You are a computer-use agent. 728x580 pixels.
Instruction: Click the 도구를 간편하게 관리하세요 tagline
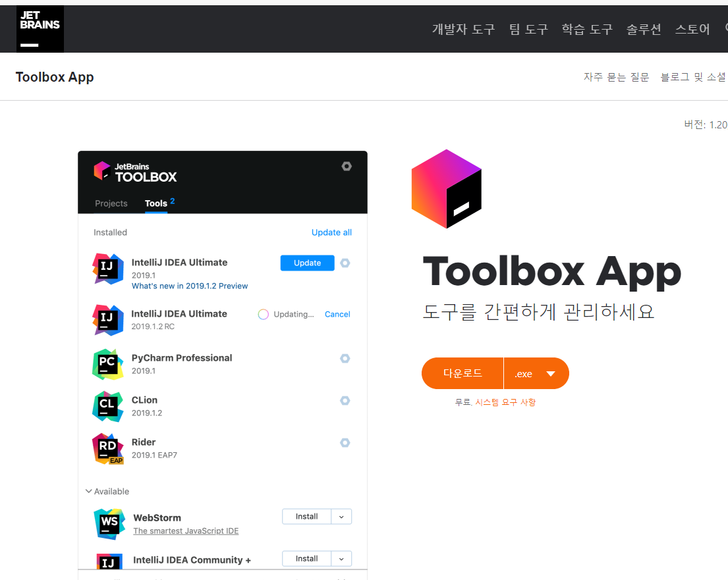coord(538,312)
